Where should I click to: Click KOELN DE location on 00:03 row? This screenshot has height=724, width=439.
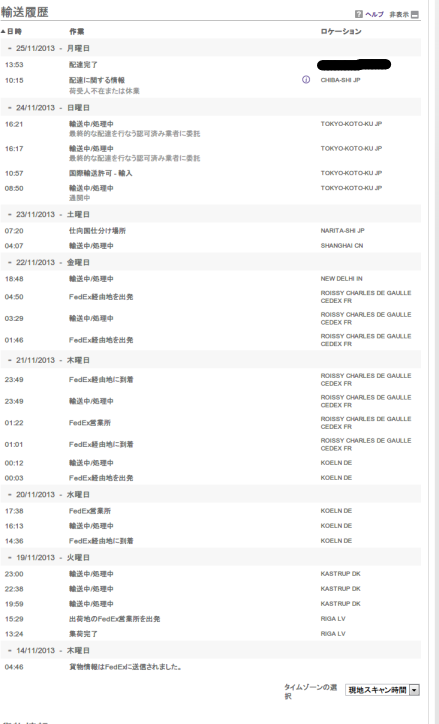336,478
